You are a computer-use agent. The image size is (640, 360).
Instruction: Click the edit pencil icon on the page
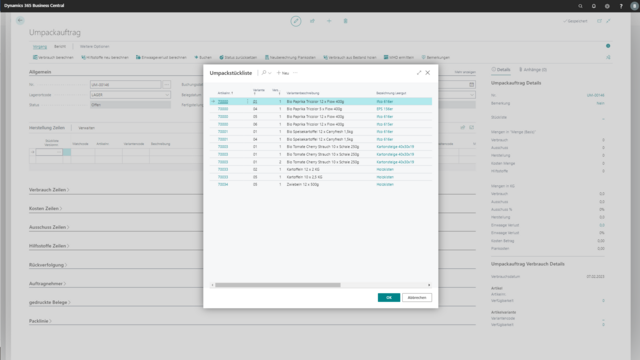coord(296,21)
